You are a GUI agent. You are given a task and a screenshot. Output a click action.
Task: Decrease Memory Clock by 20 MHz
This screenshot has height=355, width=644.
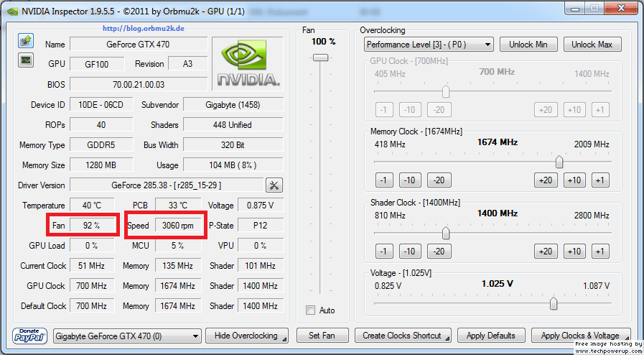[x=439, y=180]
